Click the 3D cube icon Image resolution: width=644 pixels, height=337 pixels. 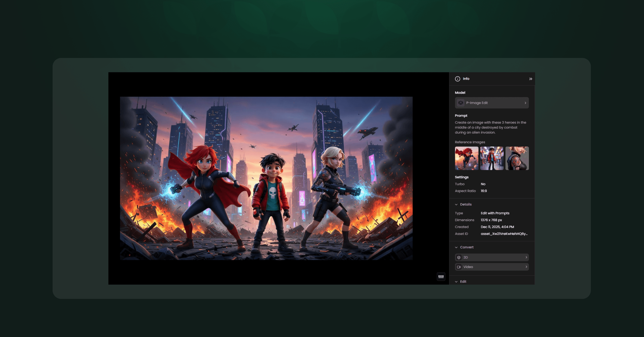click(459, 257)
